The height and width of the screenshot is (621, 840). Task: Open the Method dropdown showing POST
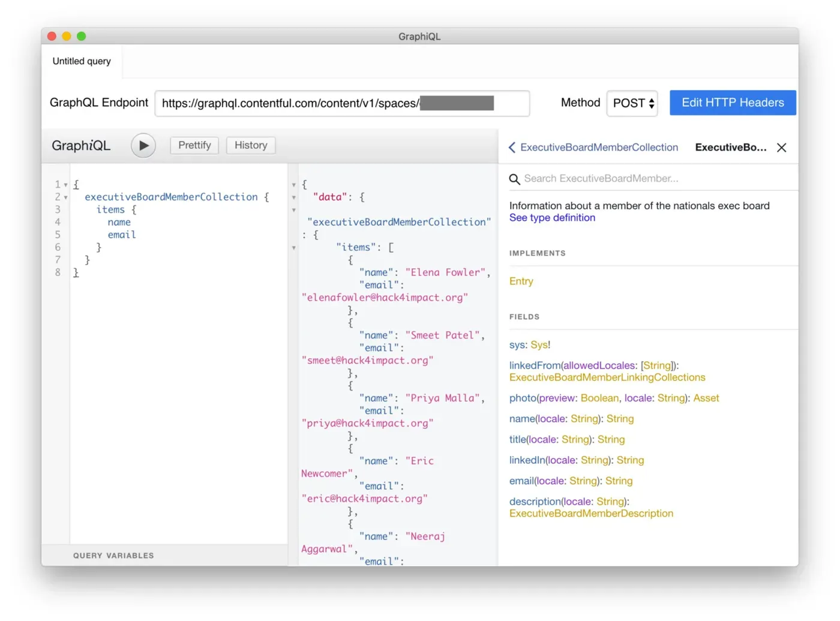(x=631, y=103)
